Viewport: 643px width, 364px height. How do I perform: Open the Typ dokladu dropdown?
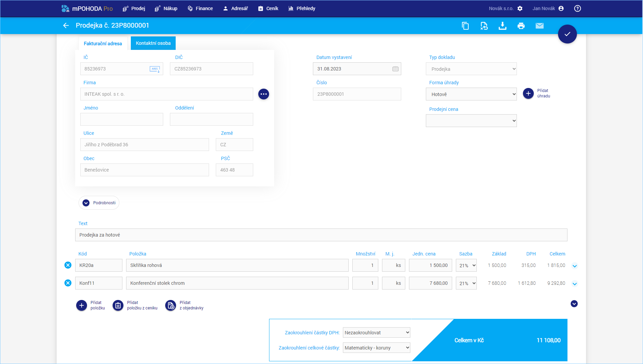[471, 69]
